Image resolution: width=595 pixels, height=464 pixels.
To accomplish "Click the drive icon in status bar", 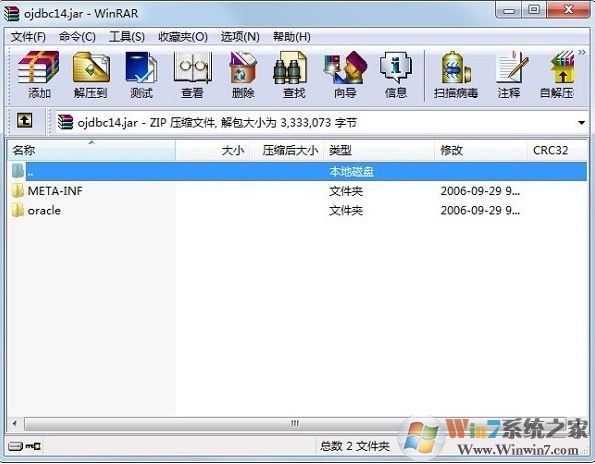I will [15, 447].
